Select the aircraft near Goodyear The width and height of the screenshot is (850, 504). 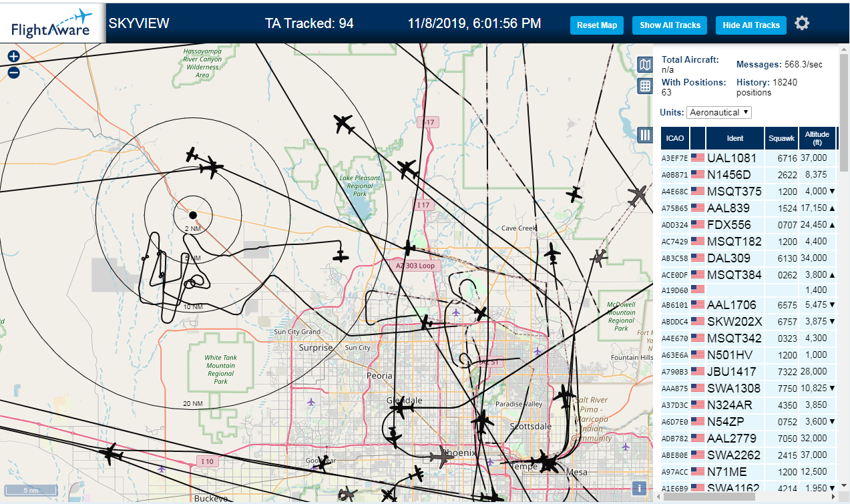coord(324,462)
